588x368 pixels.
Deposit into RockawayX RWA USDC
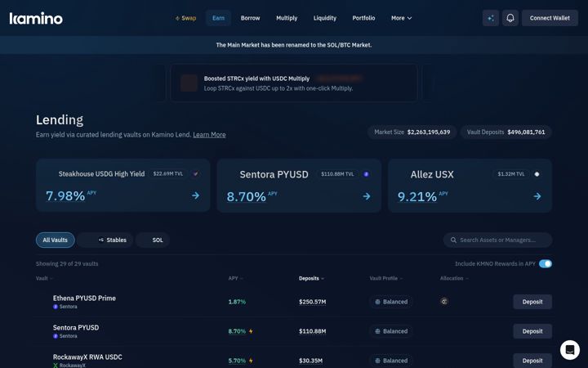pyautogui.click(x=532, y=361)
